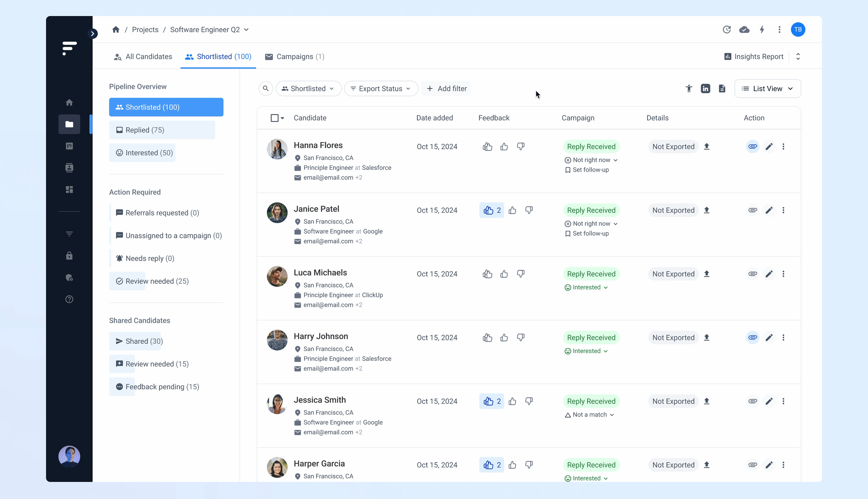Click the Add filter button
This screenshot has width=868, height=499.
pos(447,88)
